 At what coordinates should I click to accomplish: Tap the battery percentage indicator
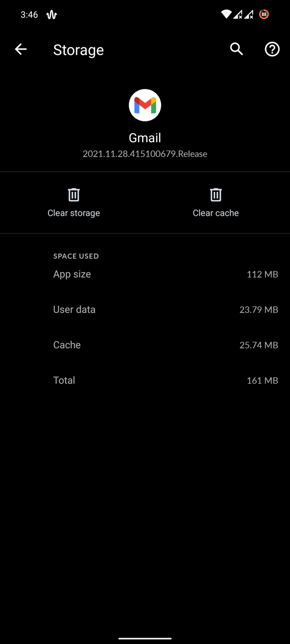264,14
